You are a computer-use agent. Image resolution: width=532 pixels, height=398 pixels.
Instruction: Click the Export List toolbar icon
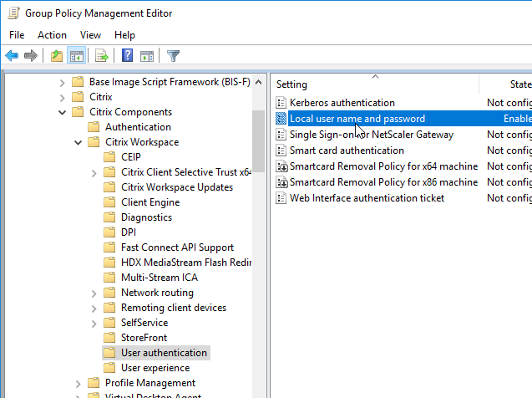(102, 56)
